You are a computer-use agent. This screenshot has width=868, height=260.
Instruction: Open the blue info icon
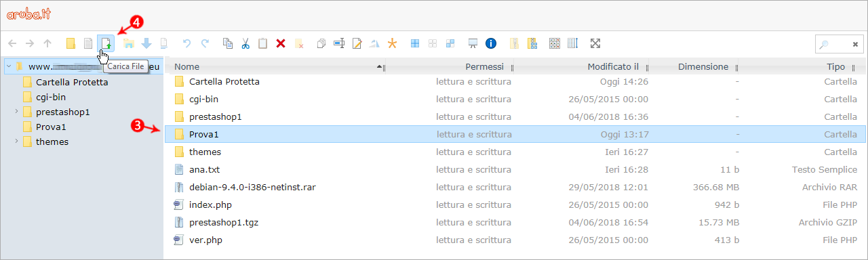pyautogui.click(x=491, y=43)
